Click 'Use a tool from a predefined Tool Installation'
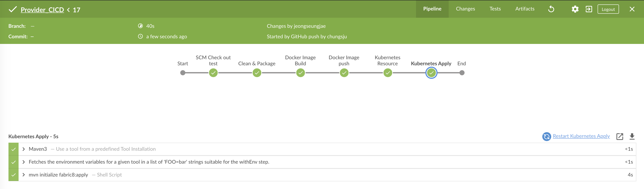Viewport: 644px width, 189px height. click(106, 149)
